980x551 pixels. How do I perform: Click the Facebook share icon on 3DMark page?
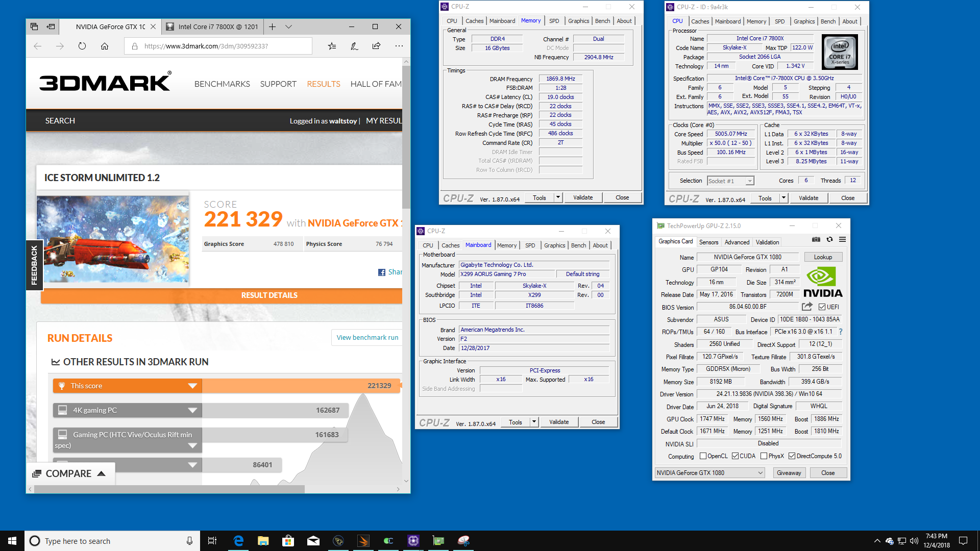tap(382, 272)
